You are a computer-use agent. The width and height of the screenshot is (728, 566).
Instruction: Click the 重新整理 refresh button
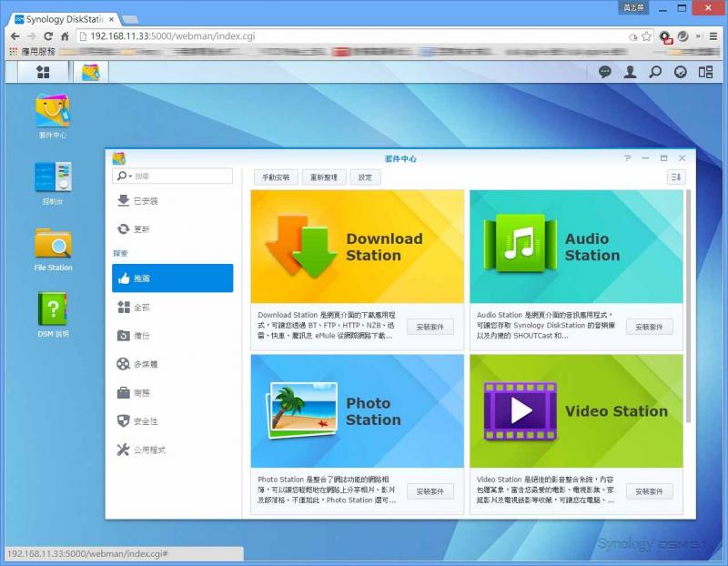coord(324,177)
